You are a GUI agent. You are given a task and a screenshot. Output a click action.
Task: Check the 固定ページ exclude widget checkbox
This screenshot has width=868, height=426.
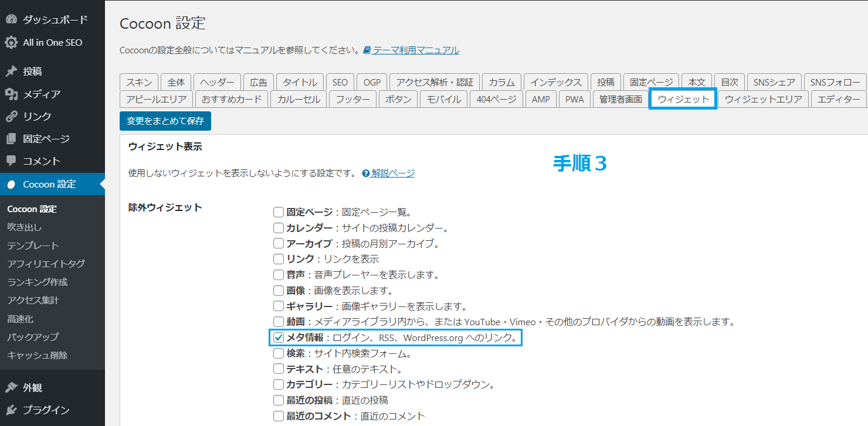[279, 212]
